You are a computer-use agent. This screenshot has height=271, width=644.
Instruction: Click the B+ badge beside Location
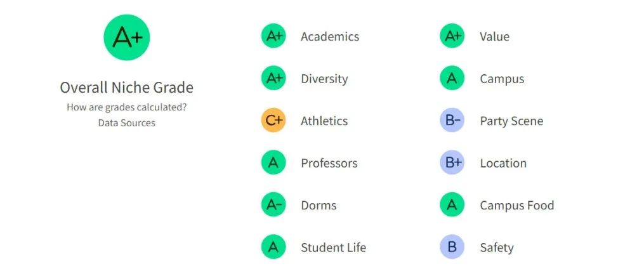point(452,163)
